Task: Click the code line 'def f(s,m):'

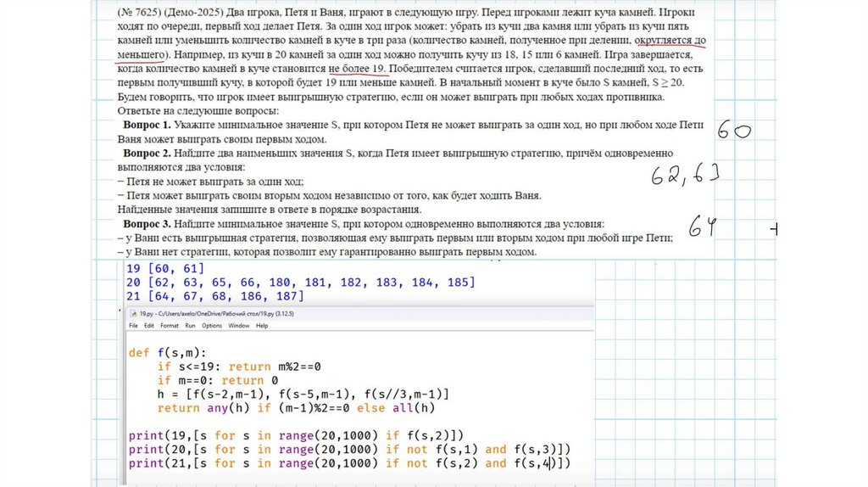Action: (167, 353)
